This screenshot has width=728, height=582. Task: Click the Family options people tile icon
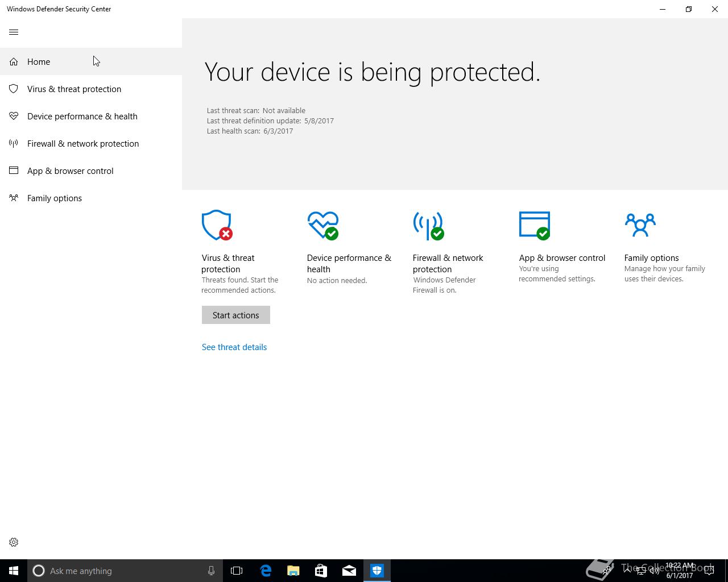pyautogui.click(x=640, y=225)
